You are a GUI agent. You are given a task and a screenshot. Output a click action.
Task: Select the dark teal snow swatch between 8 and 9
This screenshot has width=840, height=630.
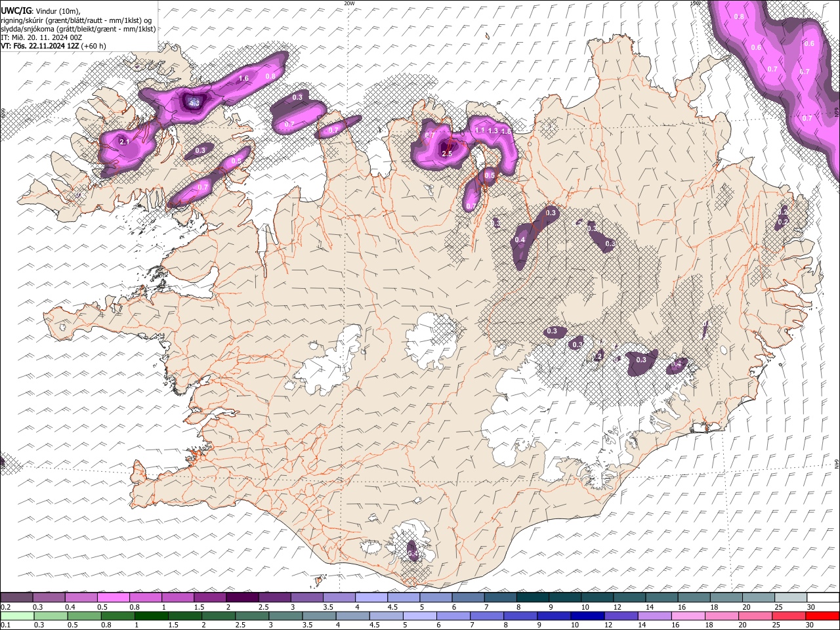tap(533, 597)
